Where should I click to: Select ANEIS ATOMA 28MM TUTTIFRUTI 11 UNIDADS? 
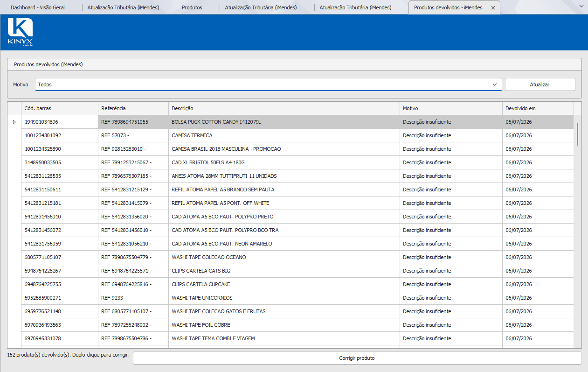pos(291,176)
